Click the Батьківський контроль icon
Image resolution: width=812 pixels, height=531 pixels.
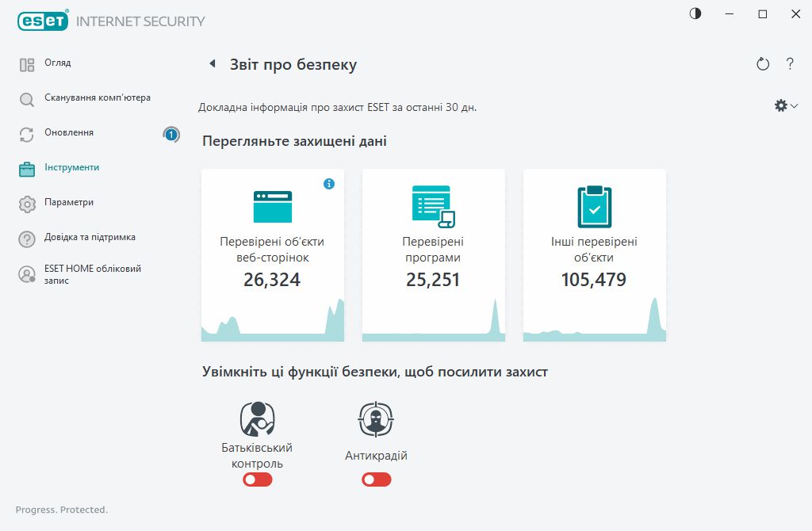coord(258,419)
